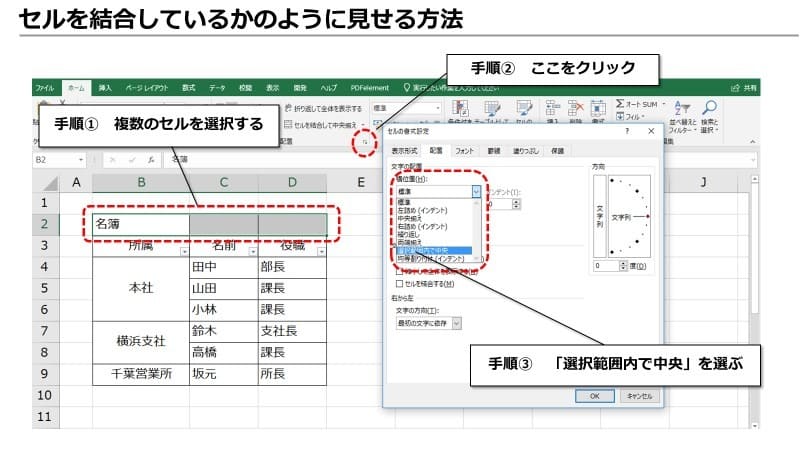Click Merge & Center button in ribbon
This screenshot has height=450, width=800.
coord(320,124)
